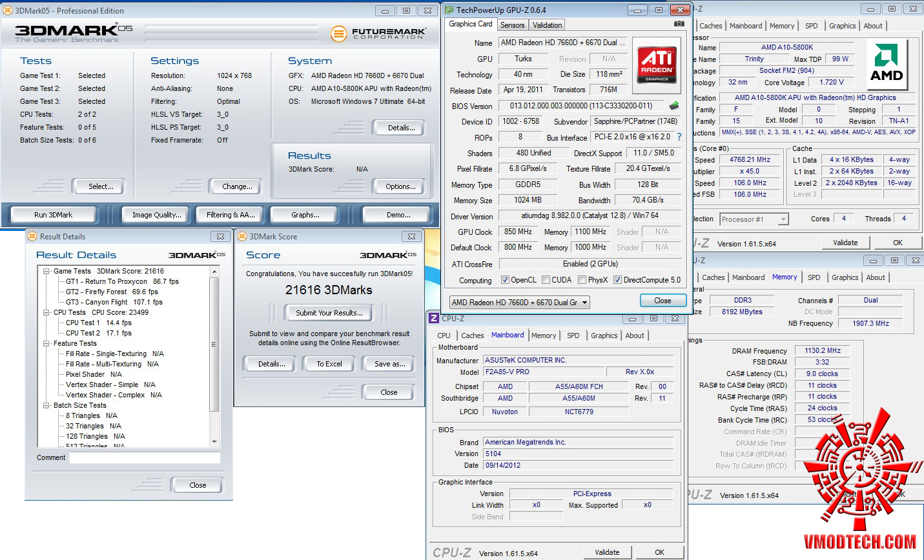The height and width of the screenshot is (560, 924).
Task: Launch the Demo in 3DMark05
Action: click(x=398, y=215)
